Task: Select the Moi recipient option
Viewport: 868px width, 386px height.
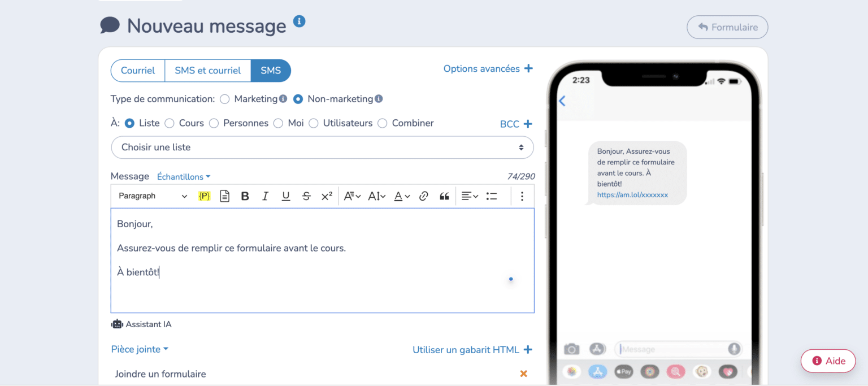Action: click(x=278, y=123)
